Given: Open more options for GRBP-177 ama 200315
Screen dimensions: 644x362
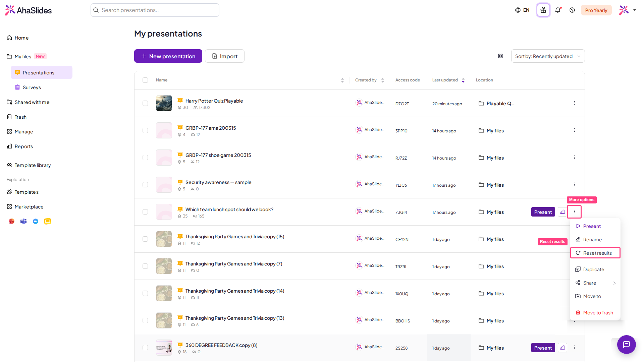Looking at the screenshot, I should click(575, 130).
